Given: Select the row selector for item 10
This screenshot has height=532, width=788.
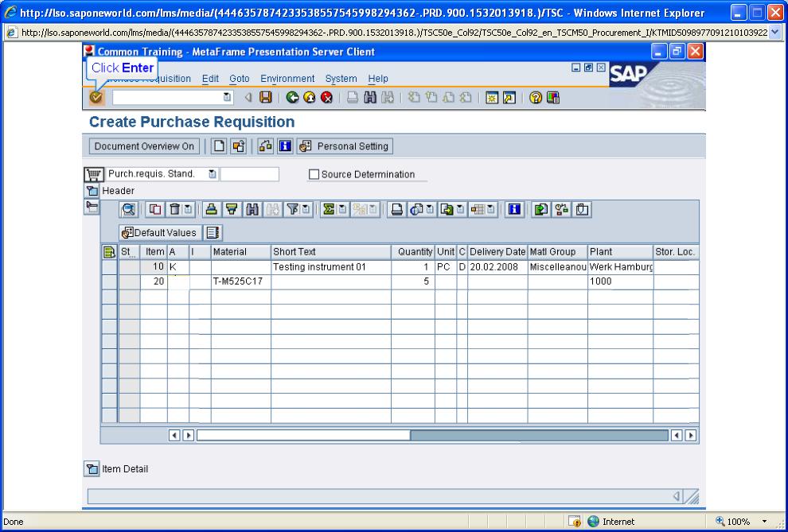Looking at the screenshot, I should point(110,267).
